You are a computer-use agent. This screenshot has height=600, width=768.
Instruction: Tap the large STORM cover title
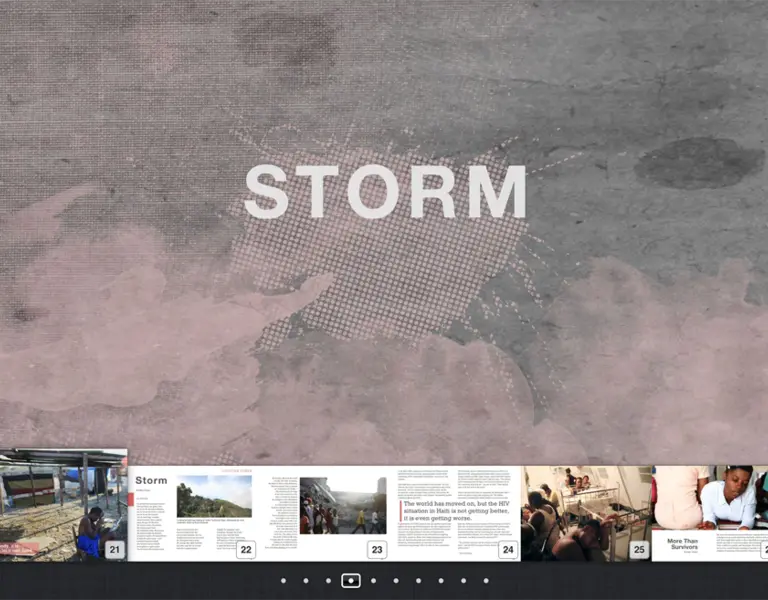(385, 192)
